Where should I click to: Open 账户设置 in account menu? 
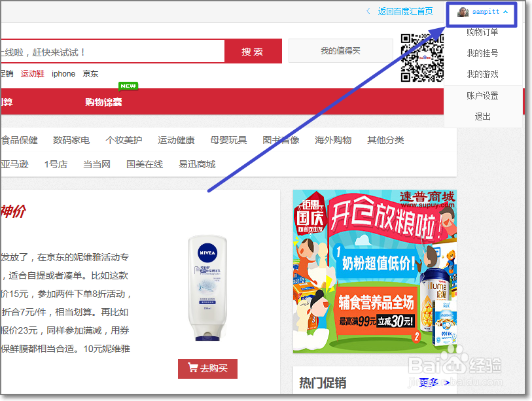[482, 96]
